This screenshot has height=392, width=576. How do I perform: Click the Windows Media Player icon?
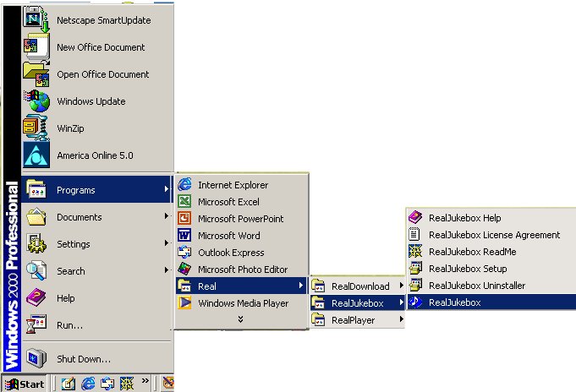[x=185, y=303]
